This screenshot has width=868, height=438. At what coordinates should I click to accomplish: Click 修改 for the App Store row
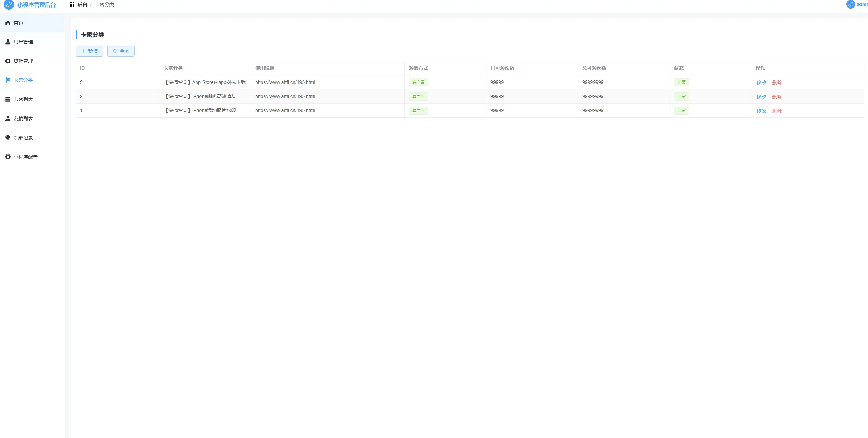tap(761, 83)
